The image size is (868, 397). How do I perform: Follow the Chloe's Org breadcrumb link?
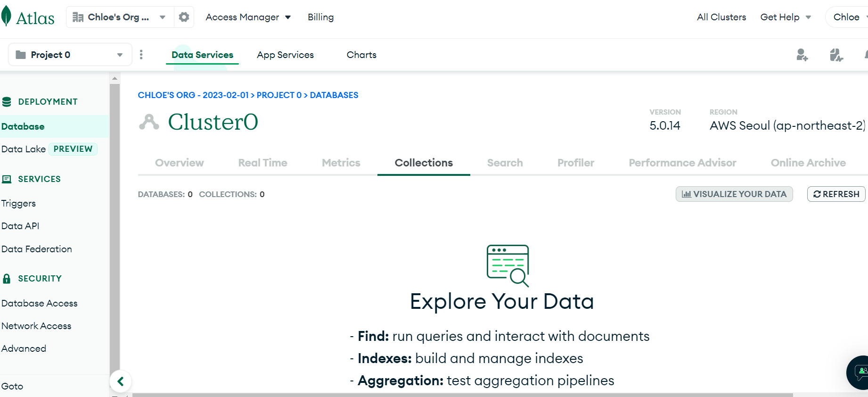(193, 95)
